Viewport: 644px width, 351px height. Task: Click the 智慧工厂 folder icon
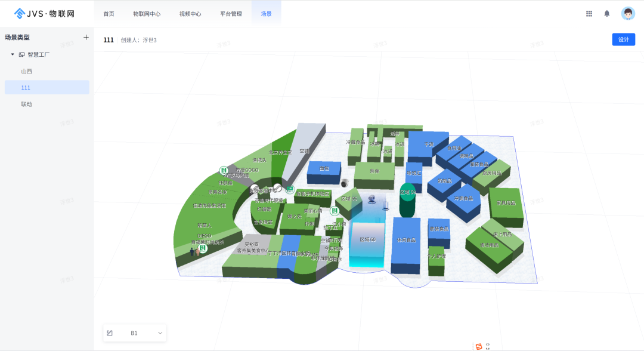(22, 54)
